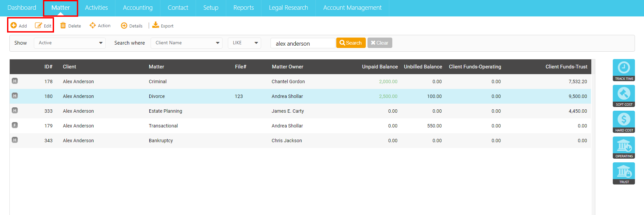The width and height of the screenshot is (644, 215).
Task: Click the Edit pencil icon
Action: [x=39, y=25]
